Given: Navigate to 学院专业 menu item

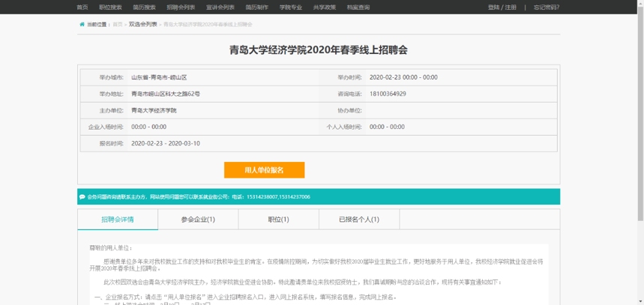Looking at the screenshot, I should tap(291, 7).
